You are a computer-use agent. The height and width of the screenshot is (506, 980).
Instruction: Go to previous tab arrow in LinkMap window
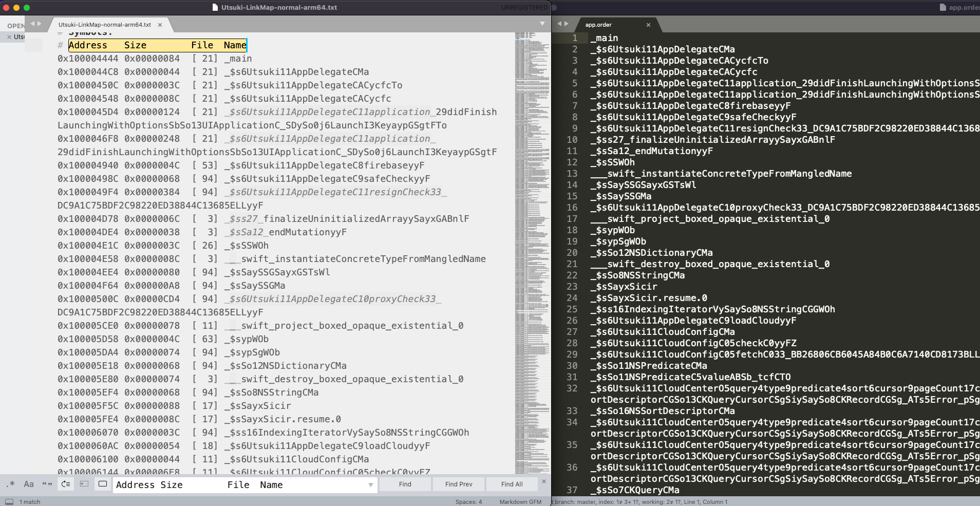[32, 24]
